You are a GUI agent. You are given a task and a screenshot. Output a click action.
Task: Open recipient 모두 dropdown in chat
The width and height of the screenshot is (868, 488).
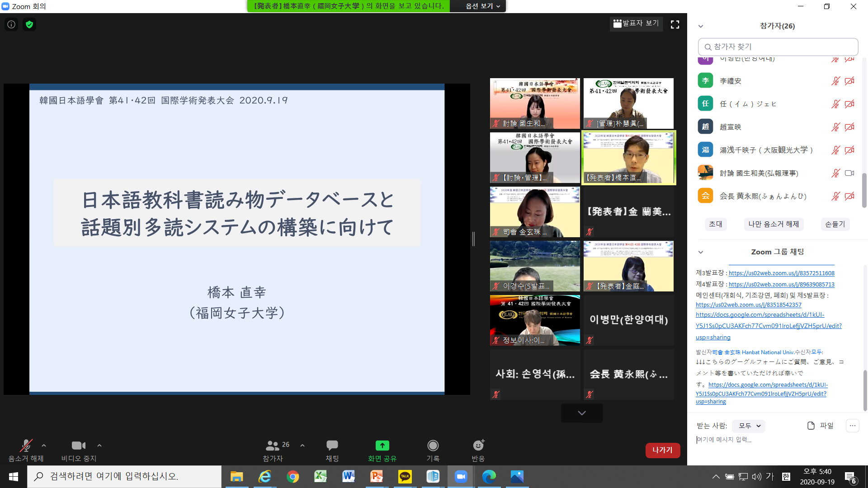[x=749, y=426]
